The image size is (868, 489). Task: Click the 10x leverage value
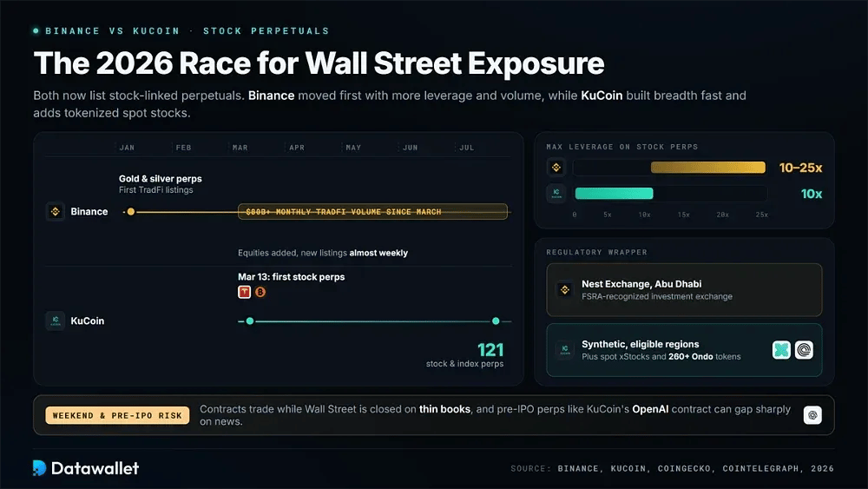812,194
